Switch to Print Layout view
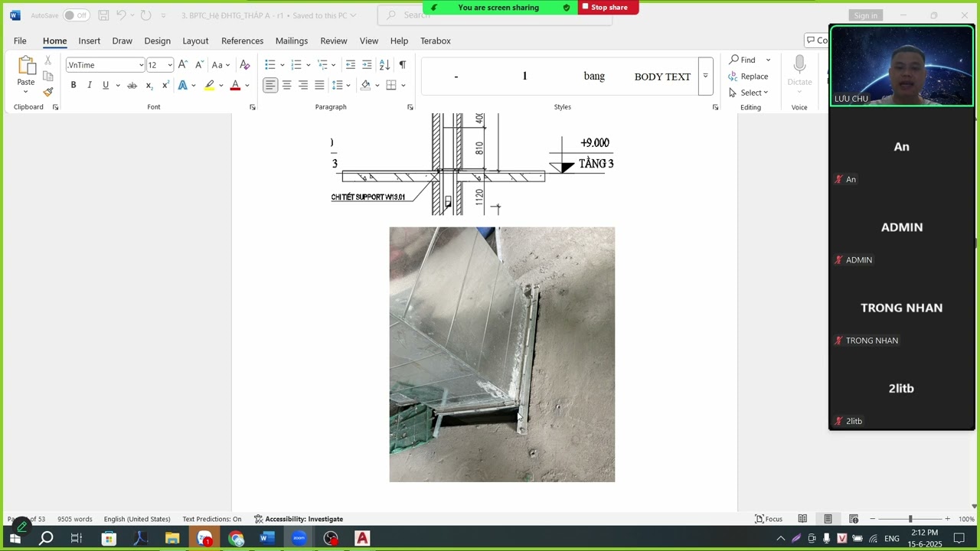The height and width of the screenshot is (551, 980). tap(828, 519)
